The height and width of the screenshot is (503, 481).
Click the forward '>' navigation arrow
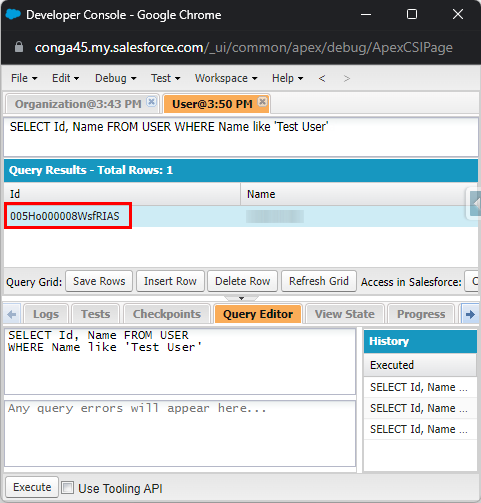point(347,78)
